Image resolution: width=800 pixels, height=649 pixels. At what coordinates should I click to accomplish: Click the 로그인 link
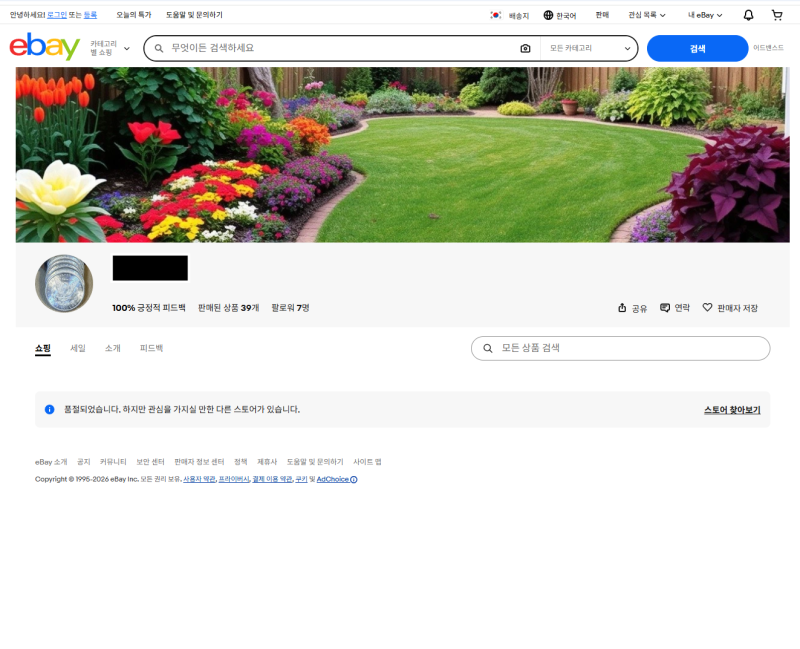coord(57,15)
